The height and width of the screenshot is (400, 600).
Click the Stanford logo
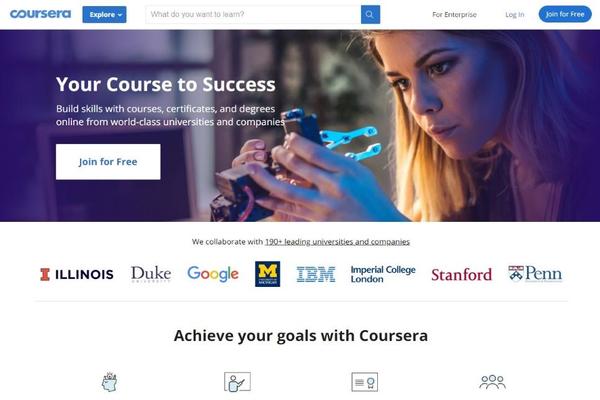pyautogui.click(x=461, y=274)
